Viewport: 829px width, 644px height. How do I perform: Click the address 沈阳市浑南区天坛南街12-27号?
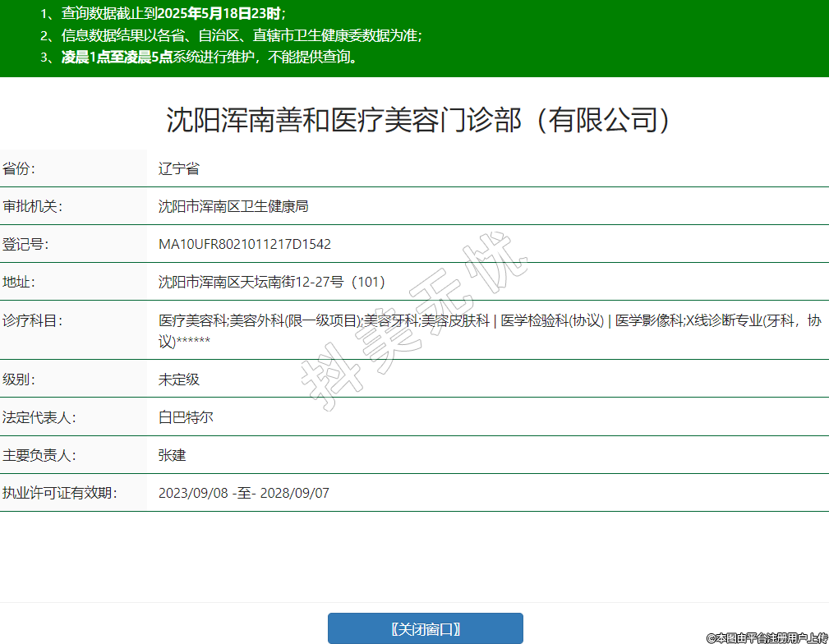tap(272, 283)
